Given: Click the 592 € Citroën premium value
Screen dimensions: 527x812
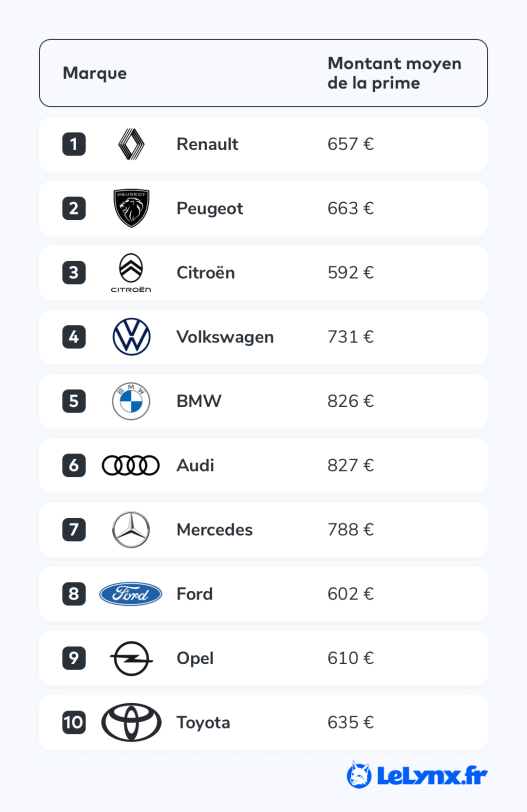Looking at the screenshot, I should point(350,272).
